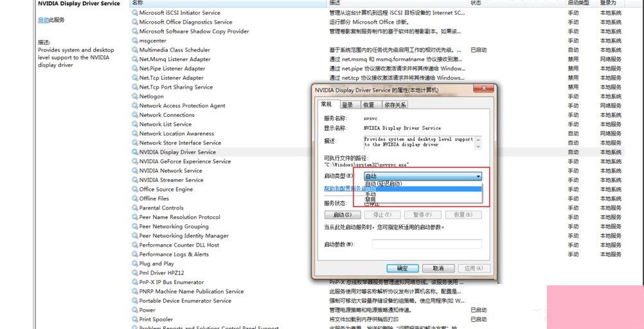Choose the highlighted 自动 option in the list
644x329 pixels.
(x=423, y=189)
